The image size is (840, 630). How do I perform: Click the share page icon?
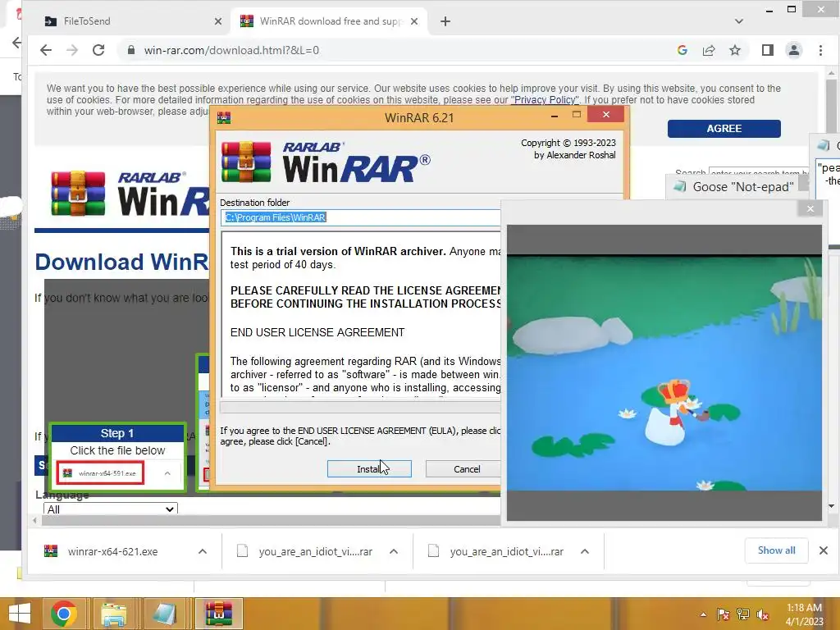coord(709,50)
